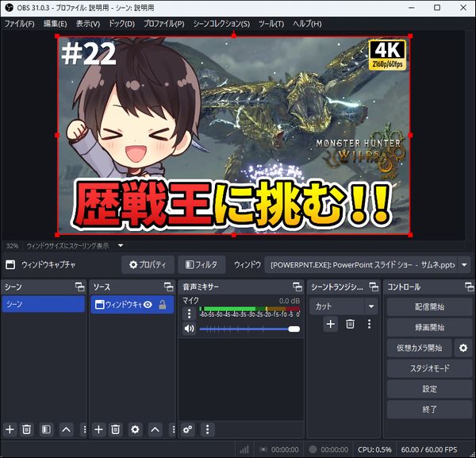This screenshot has height=458, width=476.
Task: Click CPU: 0.5% in status bar
Action: click(374, 449)
